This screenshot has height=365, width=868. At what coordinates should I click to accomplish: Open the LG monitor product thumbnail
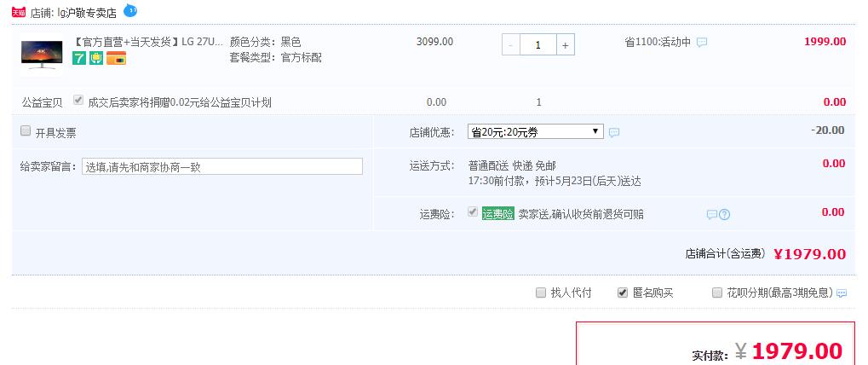click(x=42, y=55)
